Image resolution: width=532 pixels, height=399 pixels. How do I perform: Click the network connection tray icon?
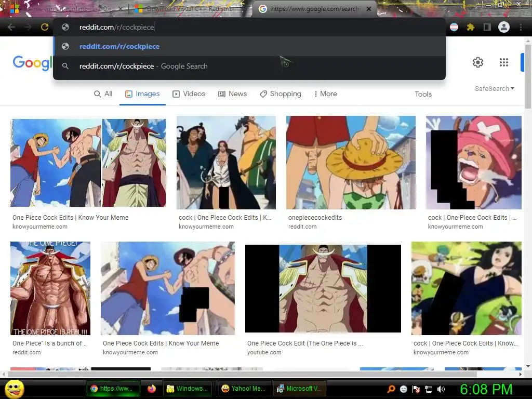click(429, 389)
